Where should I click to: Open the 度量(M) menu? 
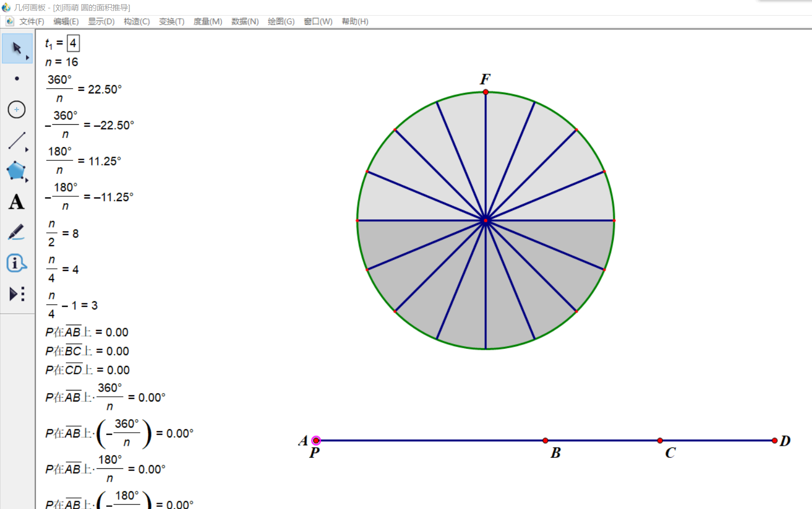[x=208, y=21]
